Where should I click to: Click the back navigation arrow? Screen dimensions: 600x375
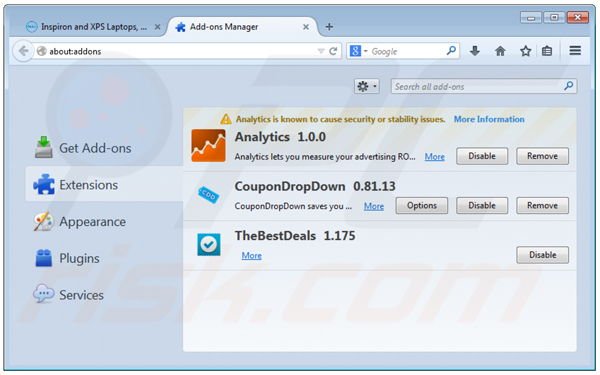(23, 51)
